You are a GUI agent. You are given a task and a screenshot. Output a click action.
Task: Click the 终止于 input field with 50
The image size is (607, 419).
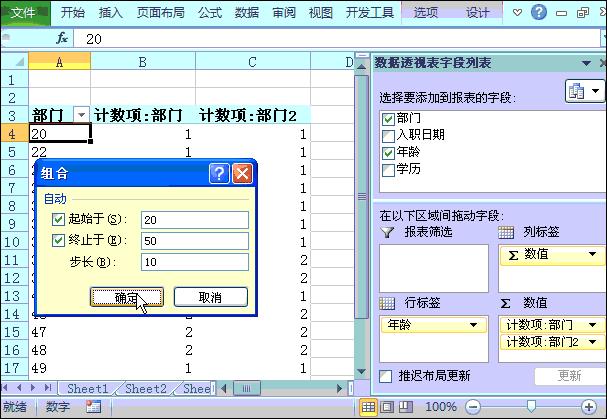click(195, 241)
